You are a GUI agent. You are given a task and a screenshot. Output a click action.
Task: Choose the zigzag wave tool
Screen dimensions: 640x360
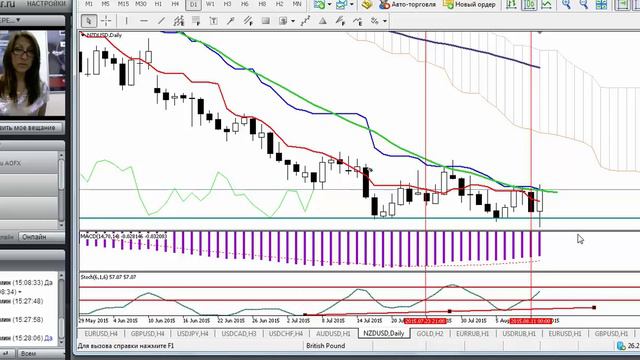(x=305, y=21)
